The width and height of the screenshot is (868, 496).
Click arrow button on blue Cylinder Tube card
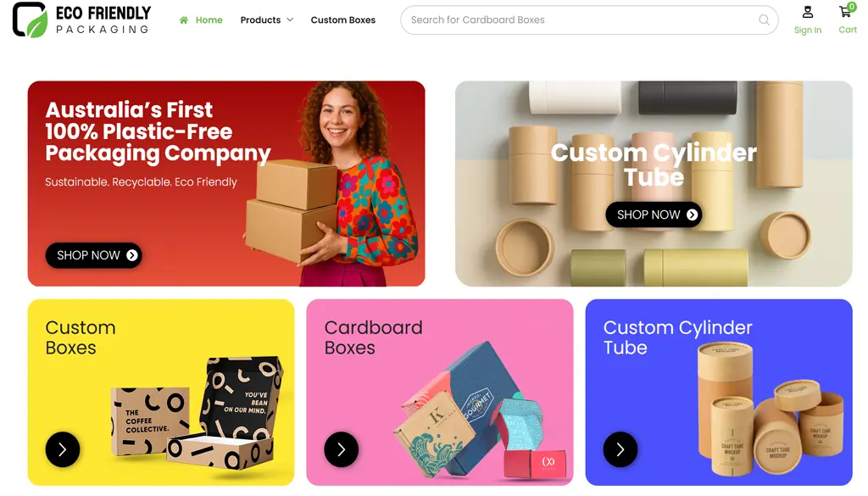[620, 449]
